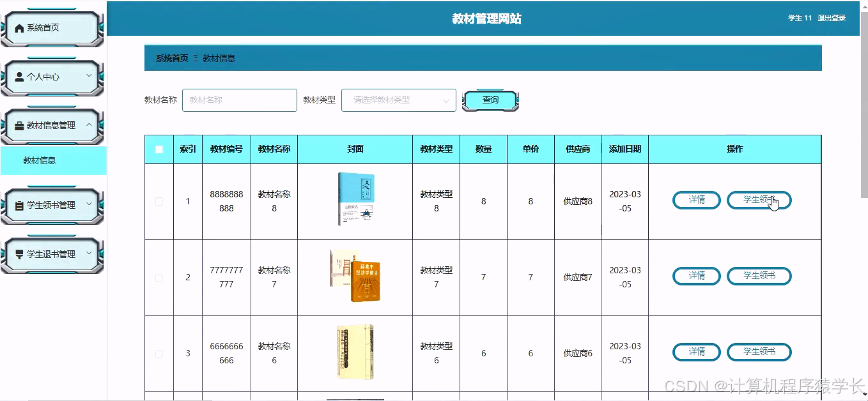Viewport: 868px width, 401px height.
Task: Click 学生领书 for 教材名称6
Action: tap(759, 352)
